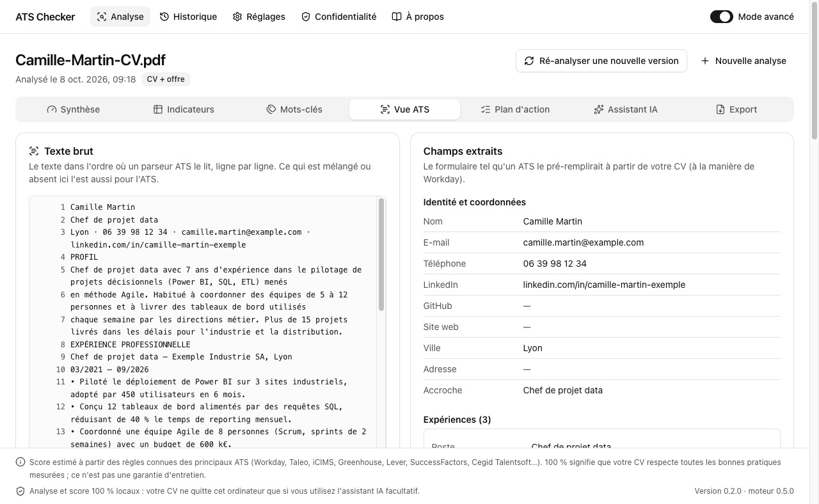Click the Identité et coordonnées heading
This screenshot has height=504, width=819.
pos(475,202)
